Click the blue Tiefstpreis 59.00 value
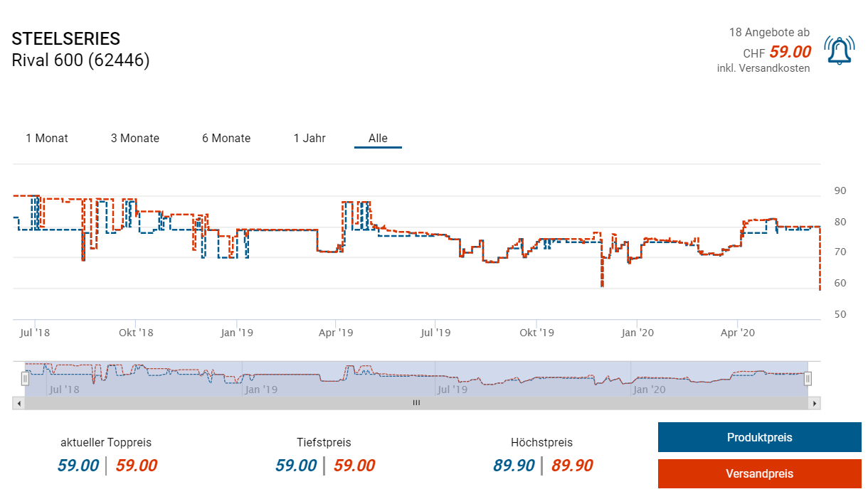Screen dimensions: 868x494 click(x=297, y=466)
